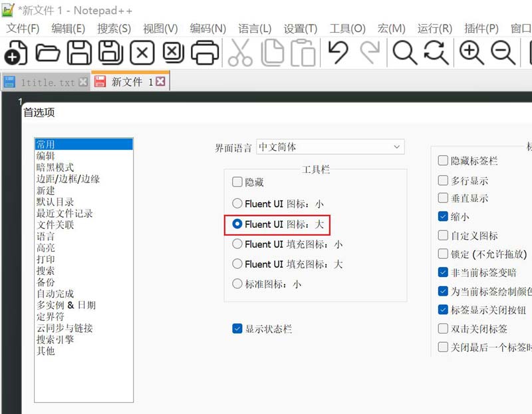Select 自动完成 in preferences list
532x414 pixels.
[x=84, y=294]
